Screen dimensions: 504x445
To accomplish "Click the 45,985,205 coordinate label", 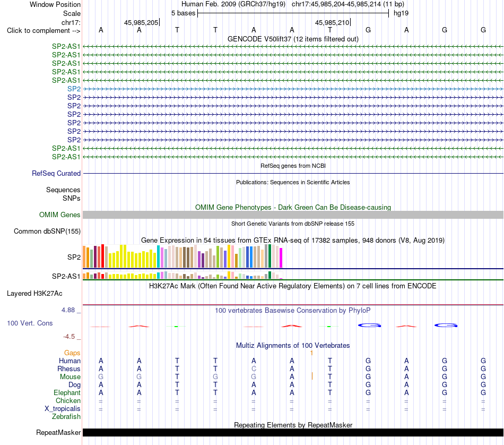I will (x=141, y=22).
